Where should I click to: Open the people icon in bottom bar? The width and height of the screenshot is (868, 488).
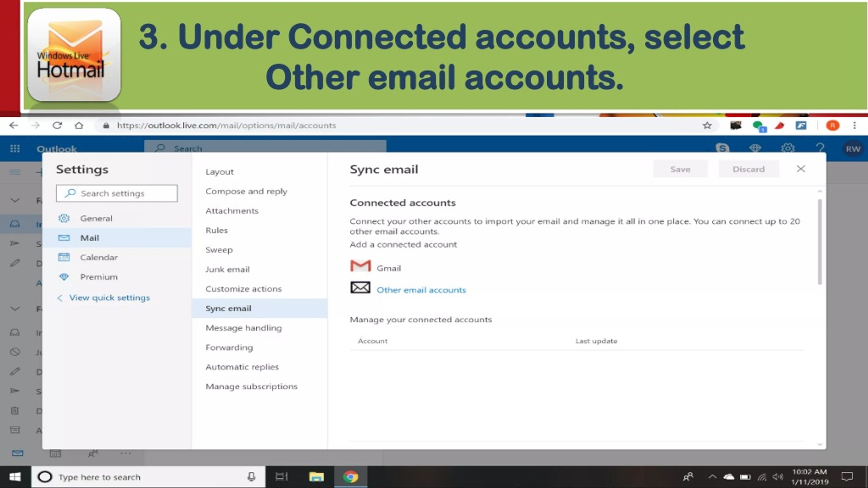pyautogui.click(x=93, y=453)
